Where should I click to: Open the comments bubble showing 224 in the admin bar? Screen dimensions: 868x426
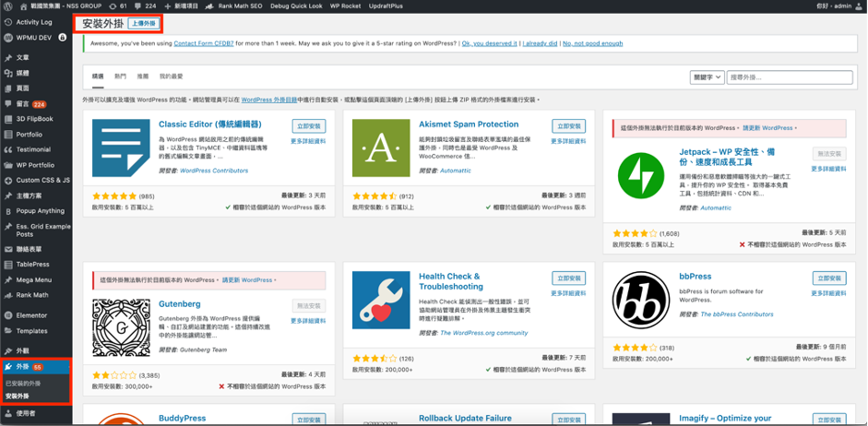tap(145, 6)
